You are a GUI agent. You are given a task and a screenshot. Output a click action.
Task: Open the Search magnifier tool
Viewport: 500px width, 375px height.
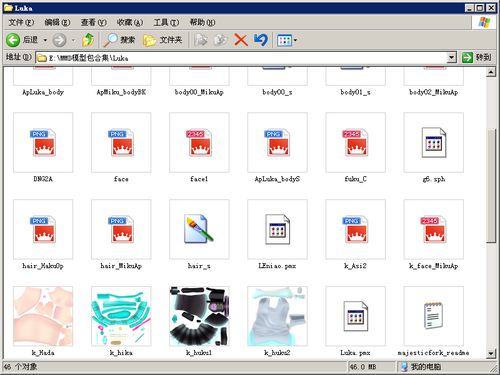tap(119, 40)
